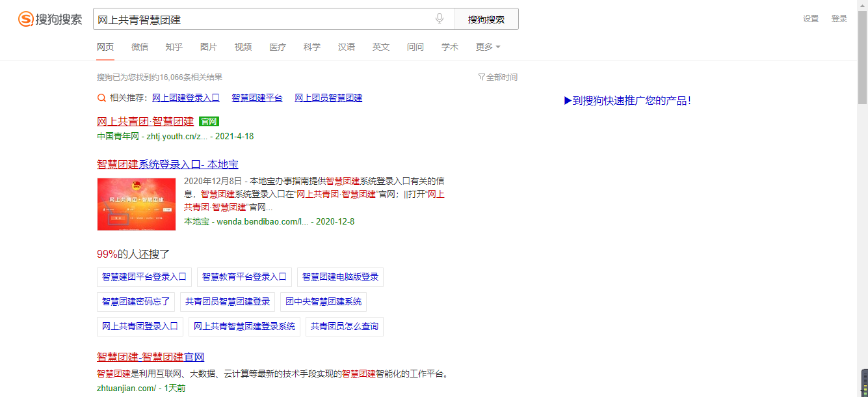Click the wenda.bendibao.com source line
Screen dimensions: 868x397
tap(269, 221)
